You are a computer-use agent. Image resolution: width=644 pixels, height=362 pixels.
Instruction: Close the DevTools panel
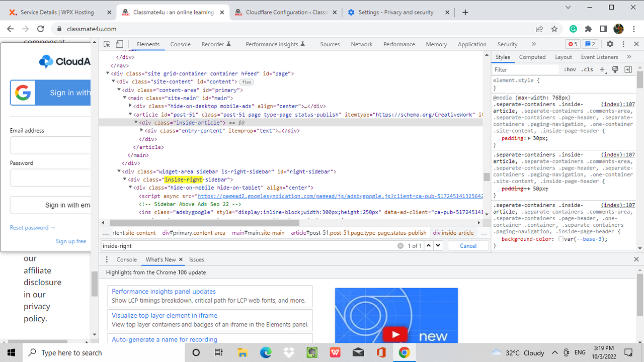(636, 44)
